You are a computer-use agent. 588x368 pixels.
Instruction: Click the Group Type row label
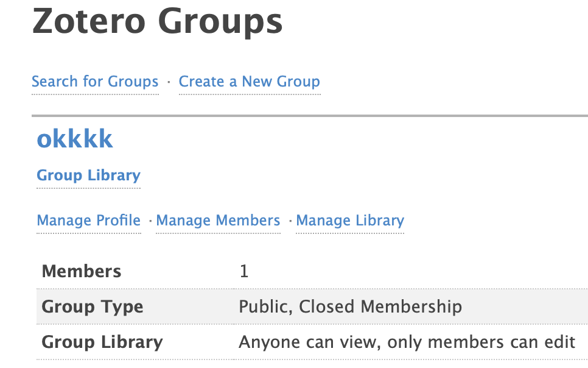pyautogui.click(x=93, y=306)
